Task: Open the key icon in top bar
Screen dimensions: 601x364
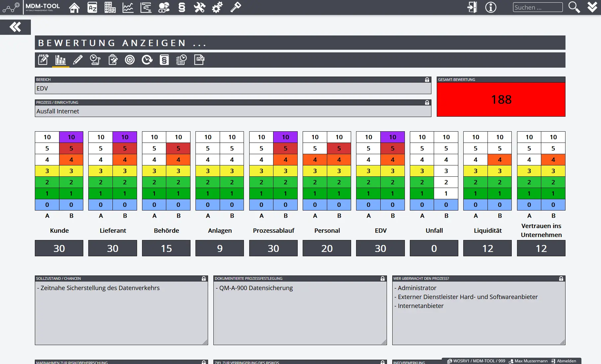Action: coord(236,7)
